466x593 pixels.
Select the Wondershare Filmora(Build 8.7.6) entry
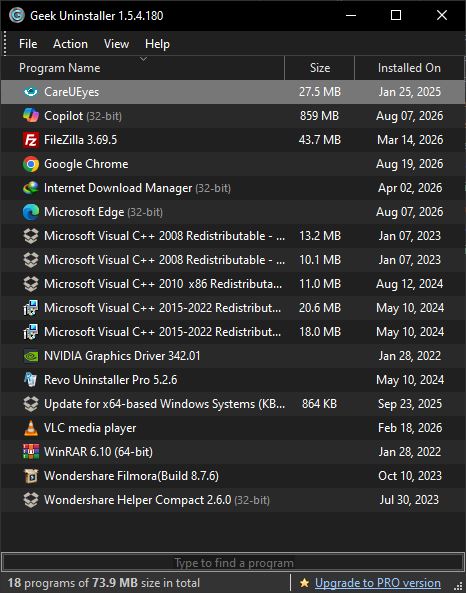233,476
